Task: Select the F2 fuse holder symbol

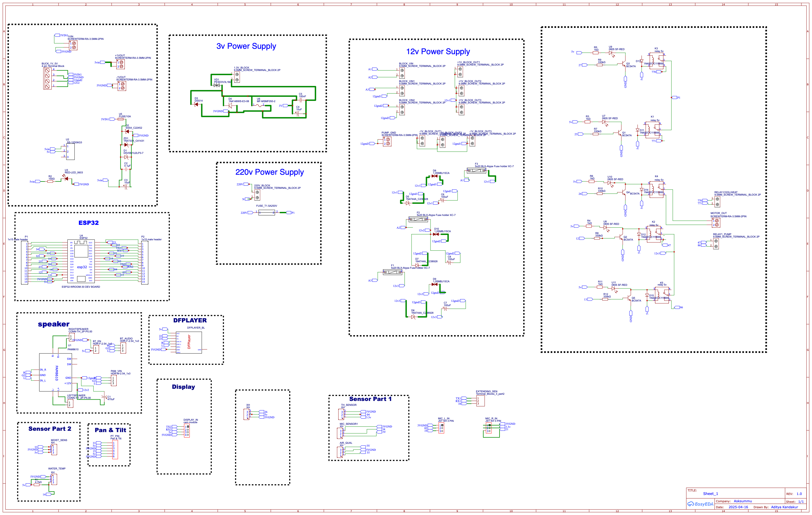Action: pyautogui.click(x=418, y=219)
